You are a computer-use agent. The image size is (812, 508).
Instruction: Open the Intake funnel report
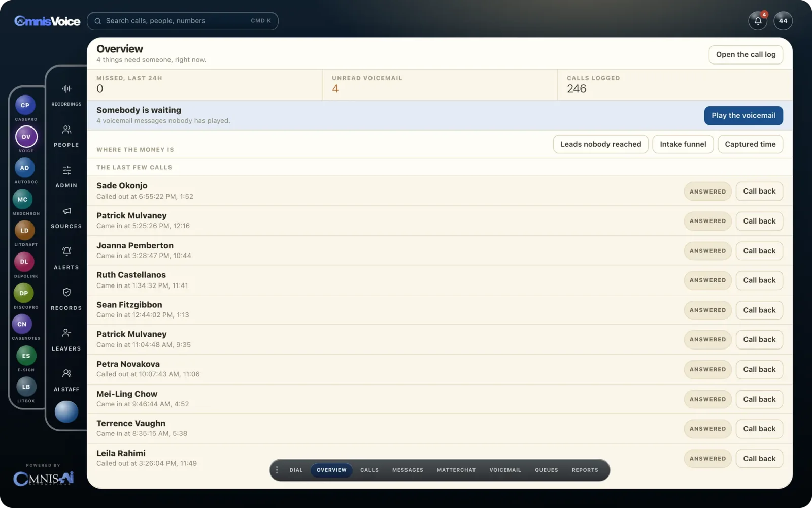tap(683, 144)
